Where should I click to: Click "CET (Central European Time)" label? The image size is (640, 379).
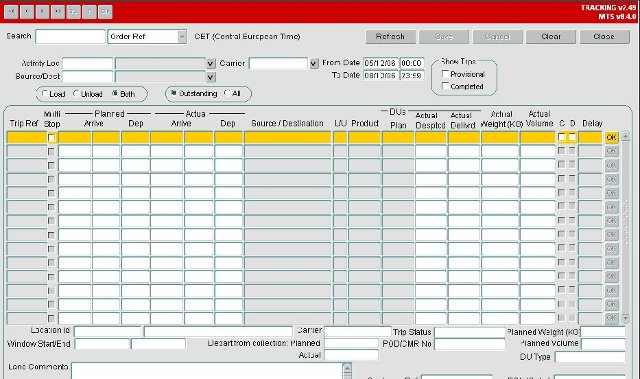[x=247, y=37]
